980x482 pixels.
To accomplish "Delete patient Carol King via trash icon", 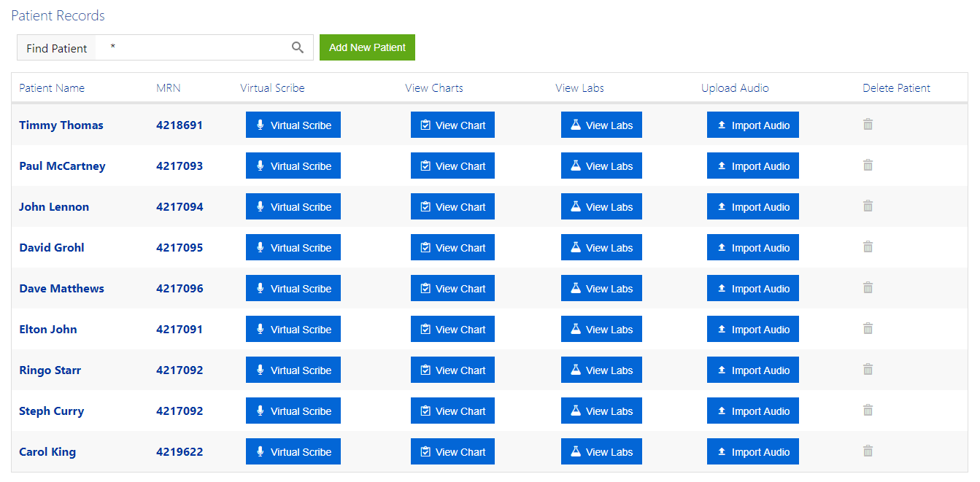I will 868,451.
